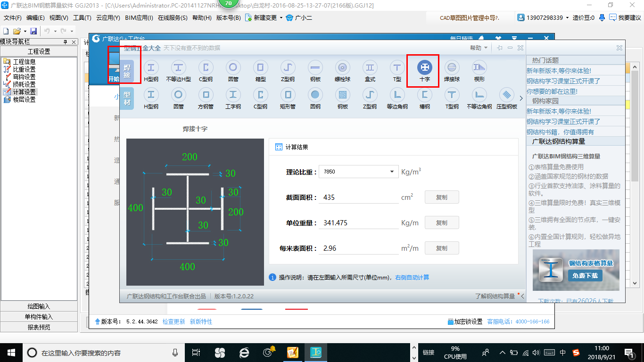Screen dimensions: 644x362
Task: Copy the 每米表面积 value with 复制
Action: 442,248
